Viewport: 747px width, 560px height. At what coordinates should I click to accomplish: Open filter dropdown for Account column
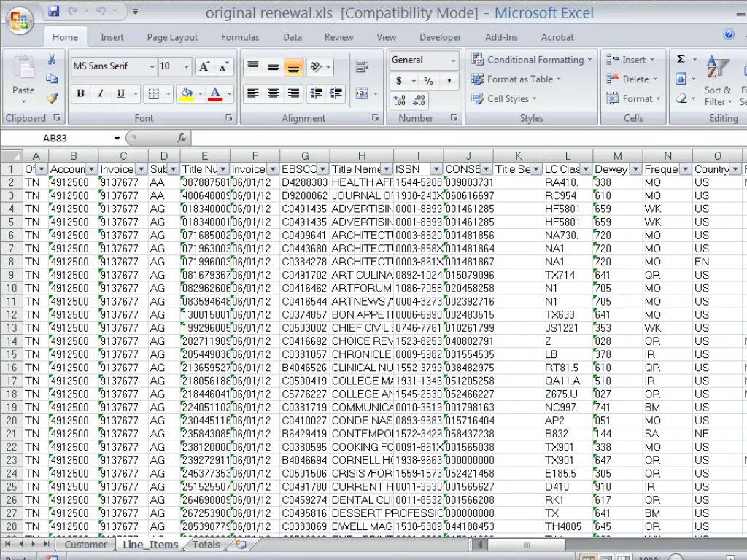[91, 169]
